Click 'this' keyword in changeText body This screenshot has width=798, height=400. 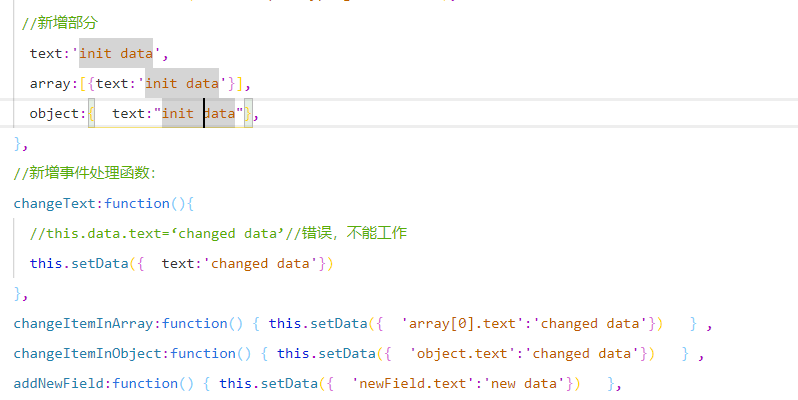point(46,264)
